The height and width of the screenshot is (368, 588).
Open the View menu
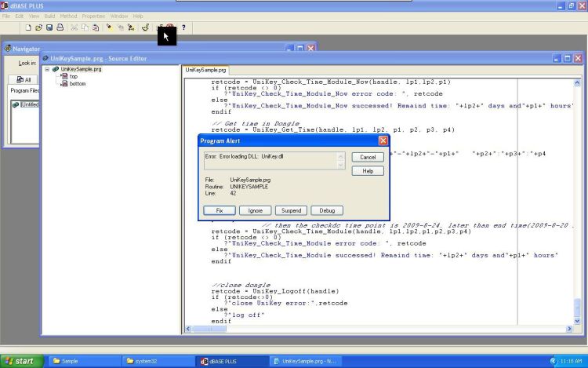coord(34,16)
